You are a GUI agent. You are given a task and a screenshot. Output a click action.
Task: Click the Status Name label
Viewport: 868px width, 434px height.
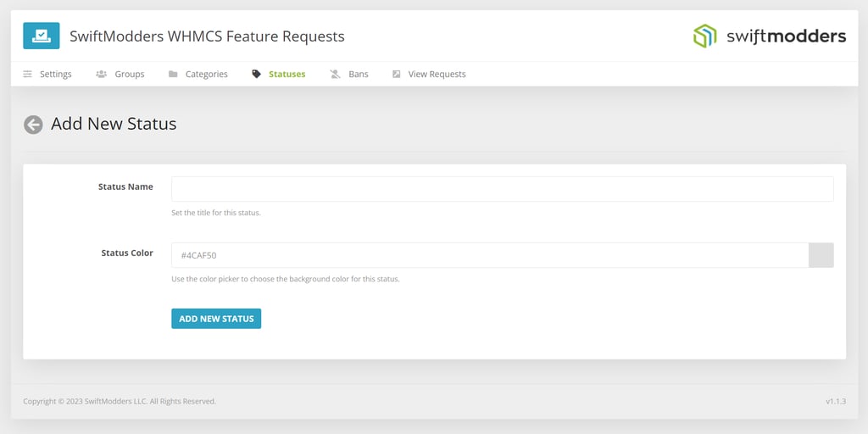125,187
